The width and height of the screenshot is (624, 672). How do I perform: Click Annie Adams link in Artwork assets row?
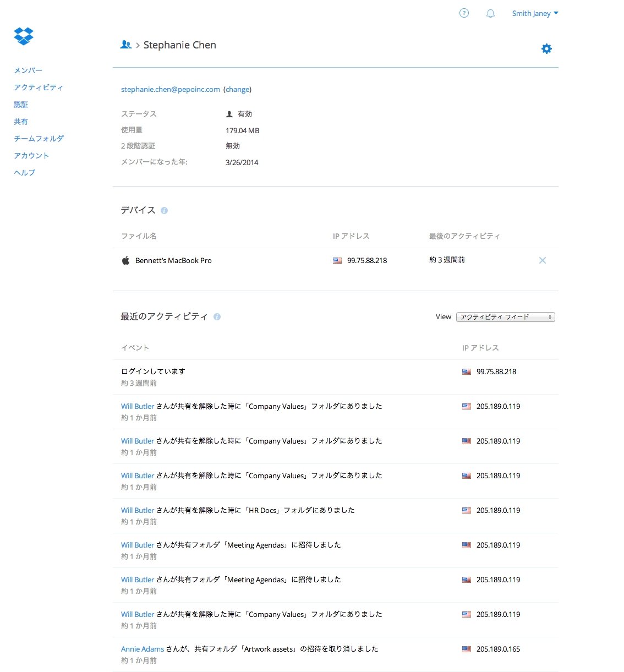143,649
